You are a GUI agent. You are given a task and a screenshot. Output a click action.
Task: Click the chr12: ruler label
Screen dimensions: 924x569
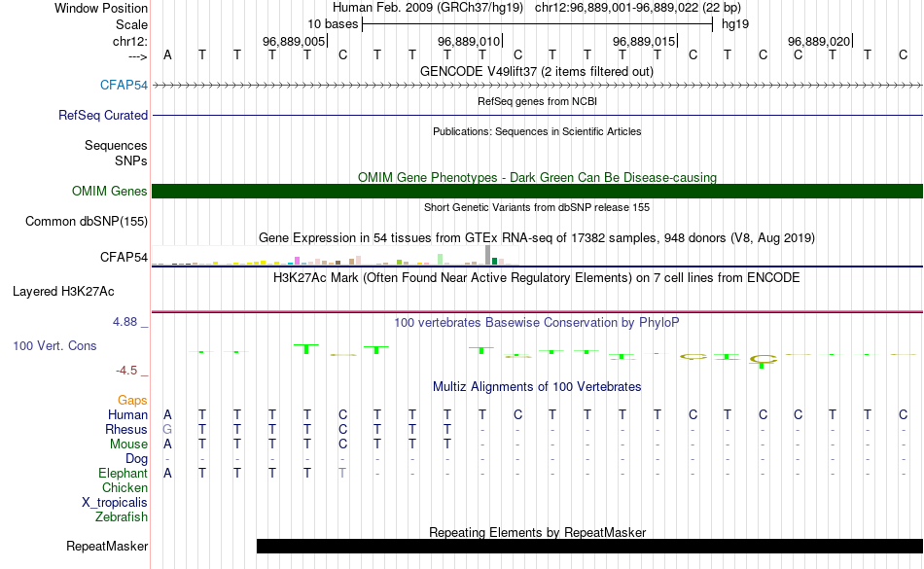(x=129, y=41)
